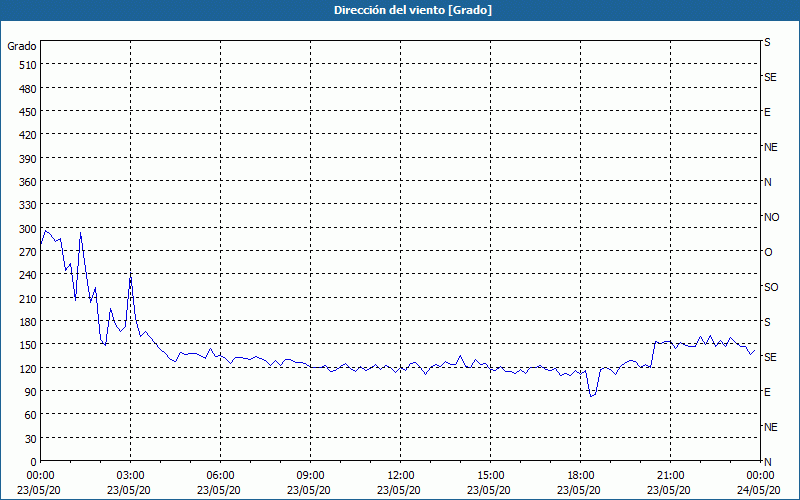Image resolution: width=800 pixels, height=500 pixels.
Task: Click the 450 degree axis label
Action: [28, 112]
